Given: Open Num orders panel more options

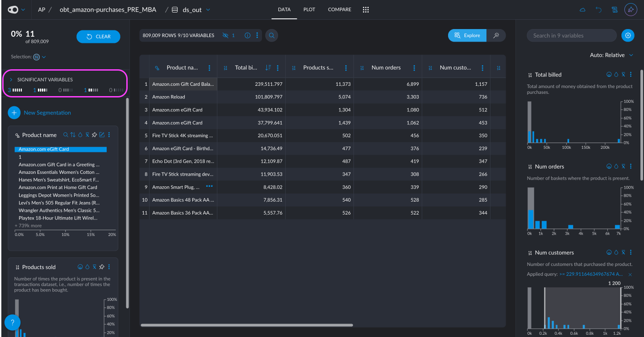Looking at the screenshot, I should click(631, 166).
